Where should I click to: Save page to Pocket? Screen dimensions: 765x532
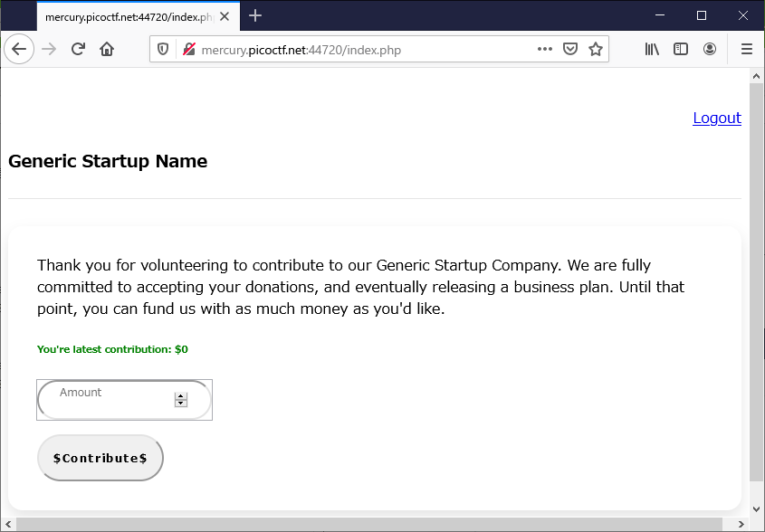570,50
